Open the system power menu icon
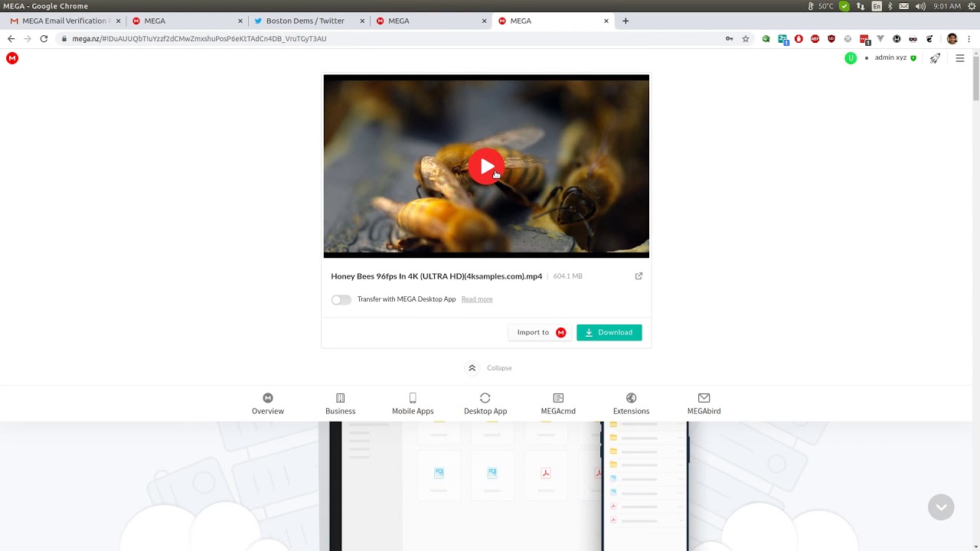The width and height of the screenshot is (980, 551). [x=971, y=6]
